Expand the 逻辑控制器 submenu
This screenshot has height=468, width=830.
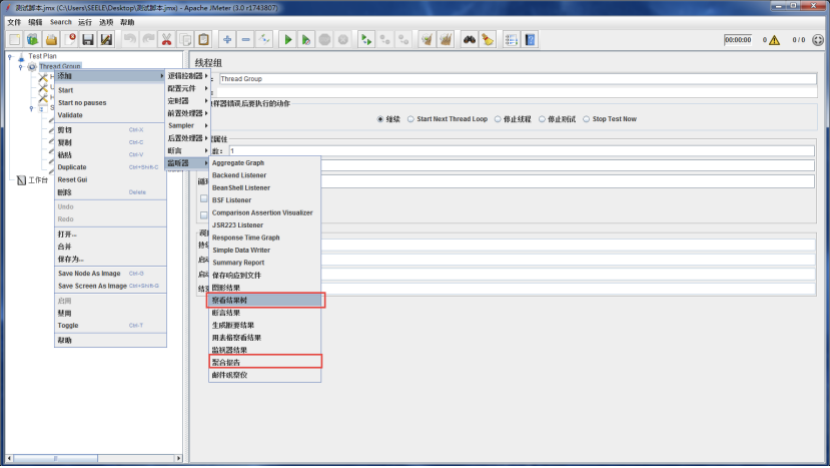(x=188, y=76)
